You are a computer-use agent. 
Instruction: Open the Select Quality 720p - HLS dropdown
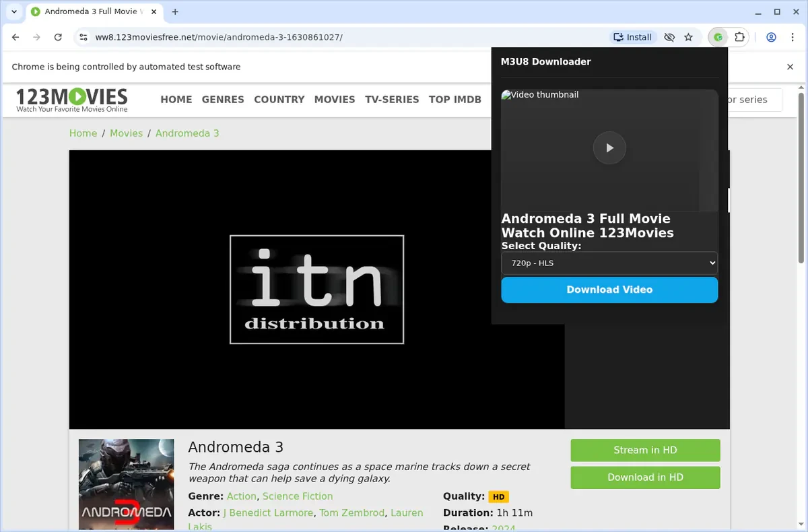609,263
